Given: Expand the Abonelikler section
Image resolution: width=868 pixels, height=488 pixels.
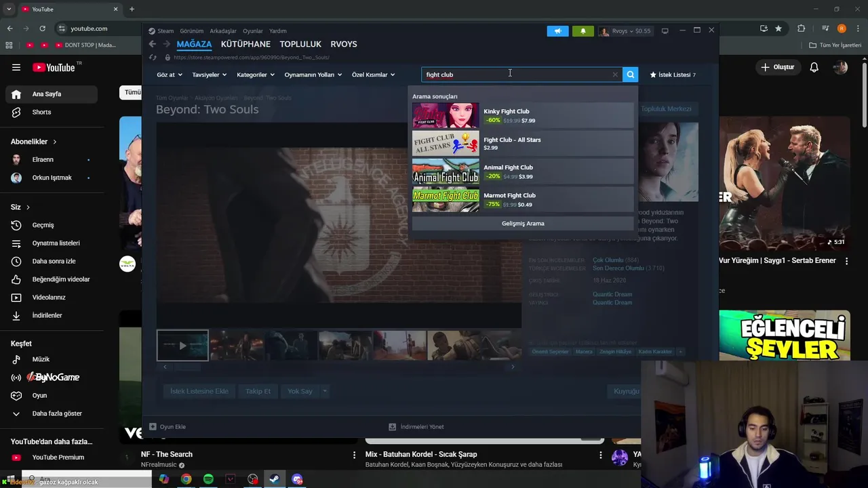Looking at the screenshot, I should coord(34,142).
